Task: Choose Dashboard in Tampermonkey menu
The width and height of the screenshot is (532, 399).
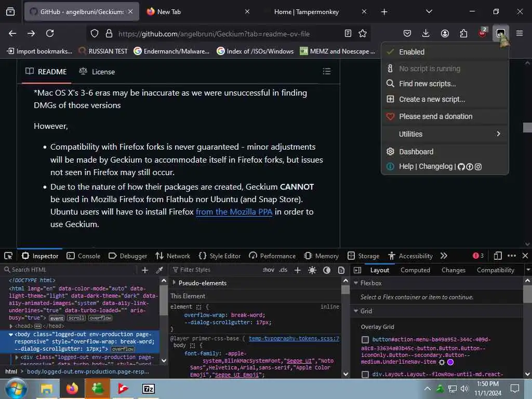Action: click(445, 152)
